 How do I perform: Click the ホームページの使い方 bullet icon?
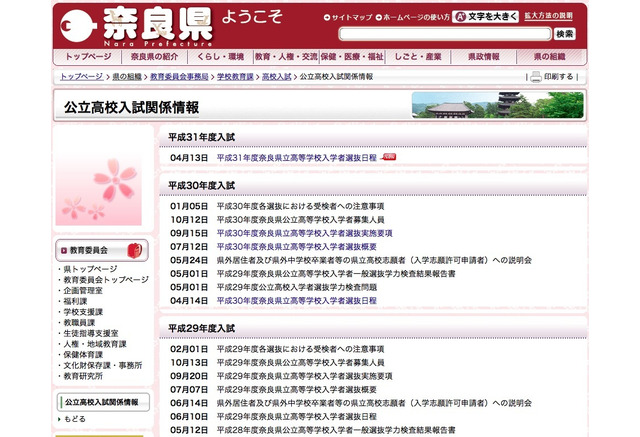(378, 18)
